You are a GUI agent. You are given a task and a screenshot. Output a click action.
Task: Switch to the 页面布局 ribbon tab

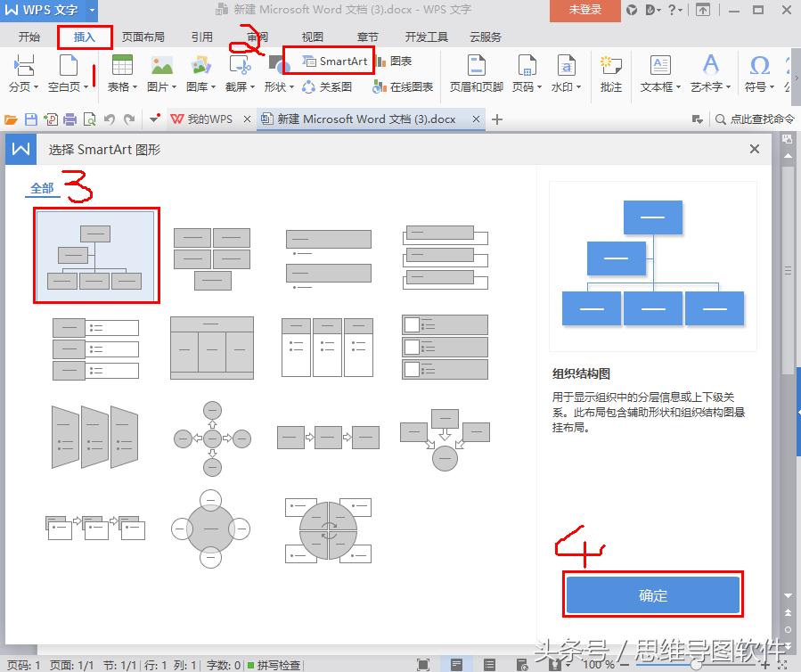(143, 37)
